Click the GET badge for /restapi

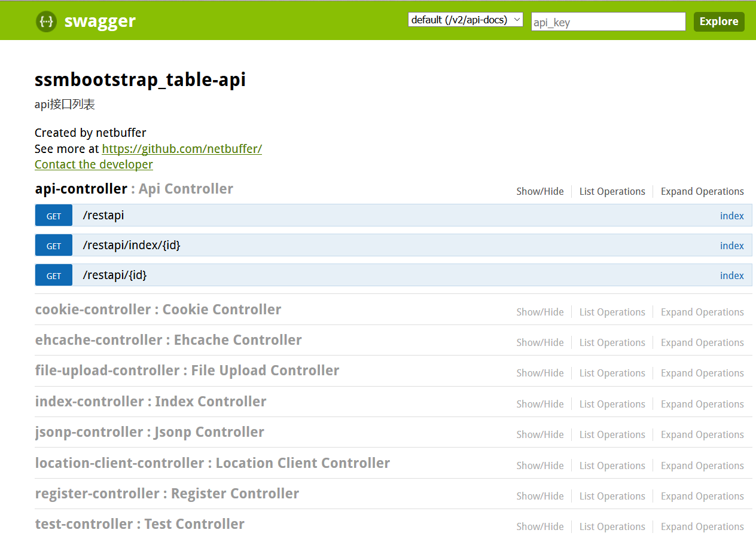[x=54, y=216]
